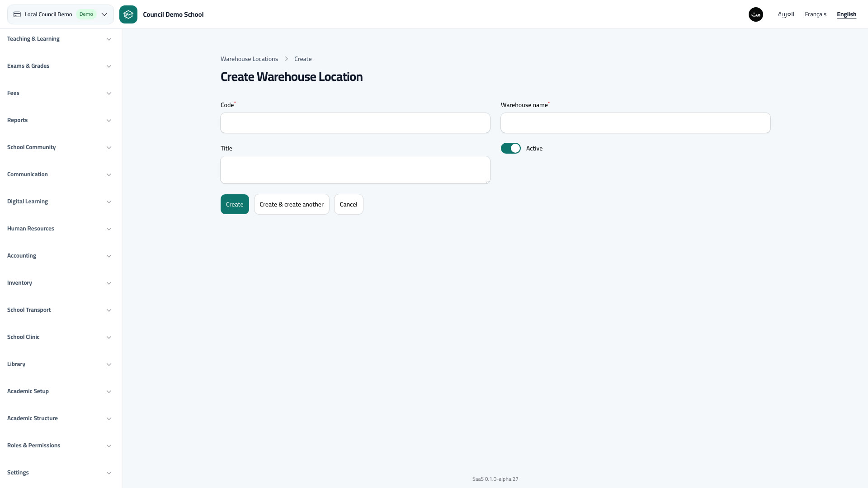Click the Local Council Demo card icon

pos(17,14)
